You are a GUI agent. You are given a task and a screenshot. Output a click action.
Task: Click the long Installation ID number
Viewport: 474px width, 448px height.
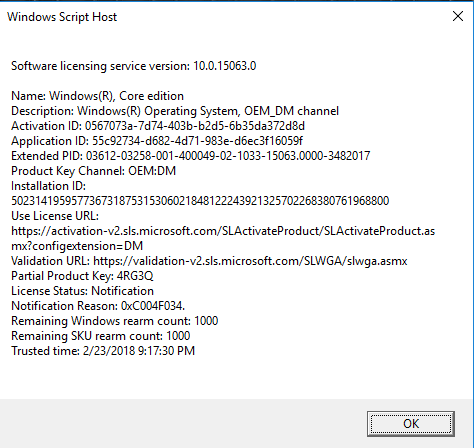point(200,201)
